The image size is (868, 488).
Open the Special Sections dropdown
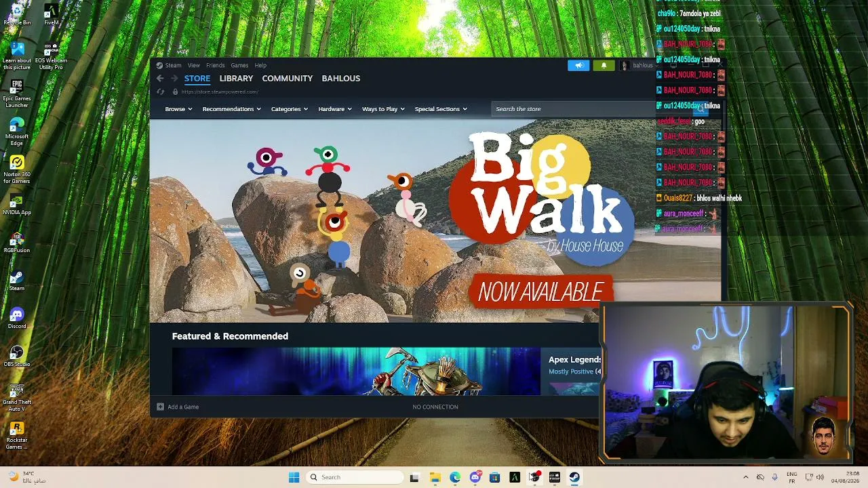pyautogui.click(x=441, y=109)
